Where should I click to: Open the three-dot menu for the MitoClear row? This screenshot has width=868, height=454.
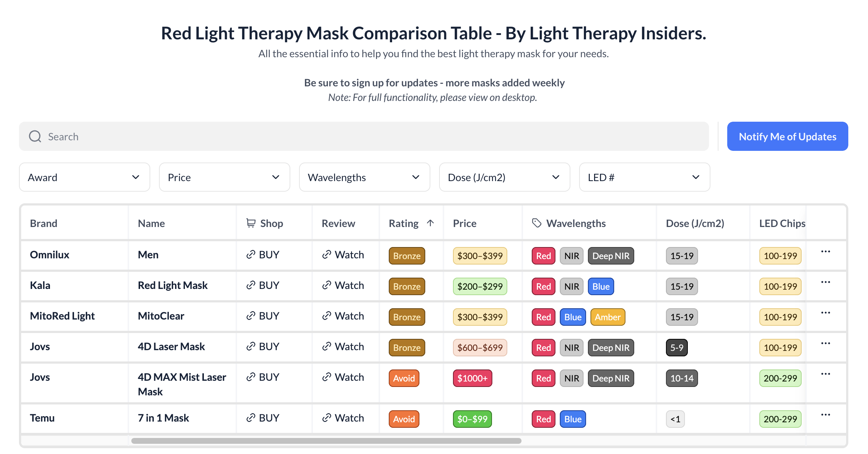(x=825, y=313)
